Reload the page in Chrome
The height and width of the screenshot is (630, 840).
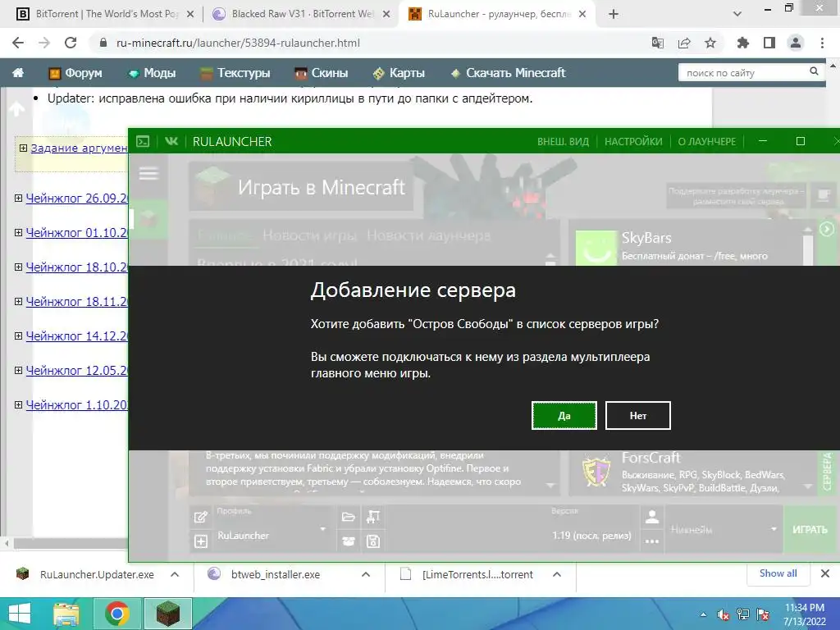71,43
